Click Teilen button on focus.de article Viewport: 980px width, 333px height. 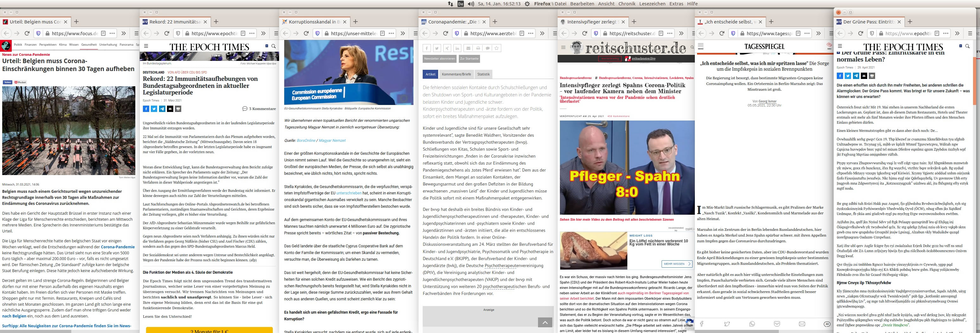click(8, 82)
